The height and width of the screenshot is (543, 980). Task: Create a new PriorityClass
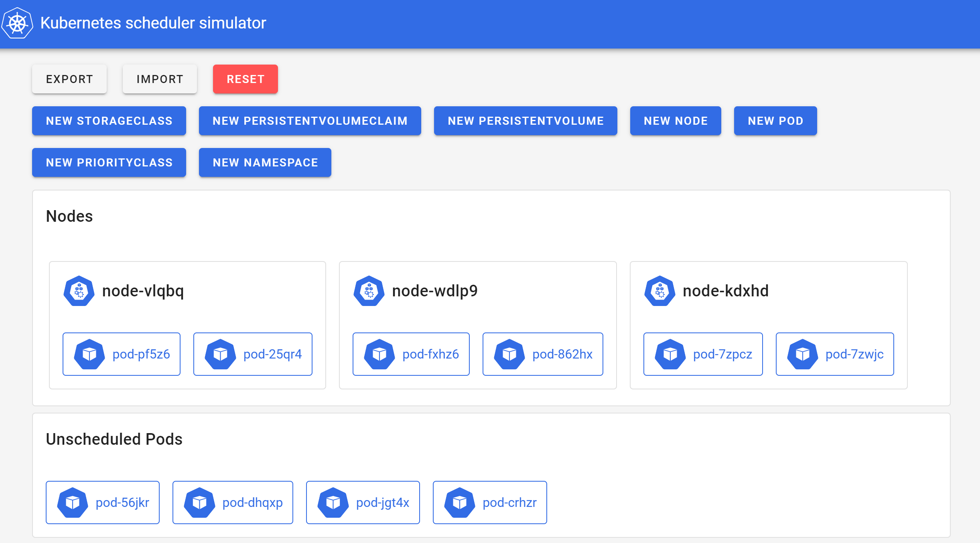pos(109,162)
